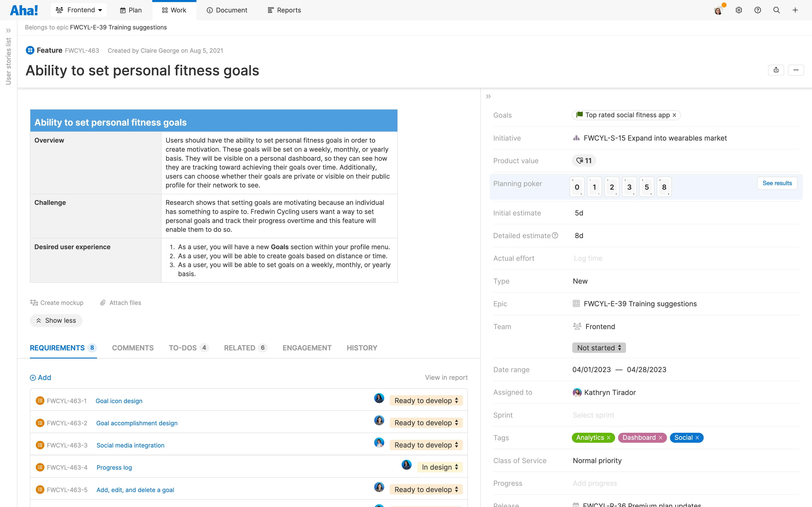
Task: Vote 8 in planning poker
Action: click(x=664, y=187)
